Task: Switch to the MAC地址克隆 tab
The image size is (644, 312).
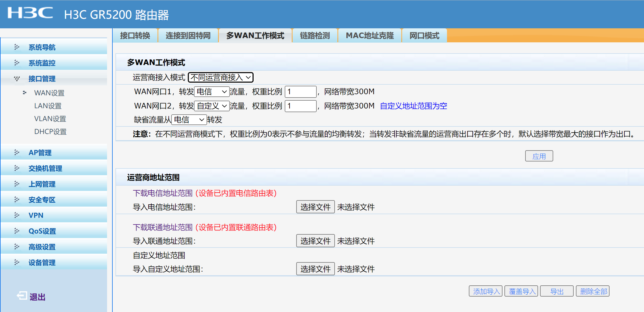Action: click(x=370, y=36)
